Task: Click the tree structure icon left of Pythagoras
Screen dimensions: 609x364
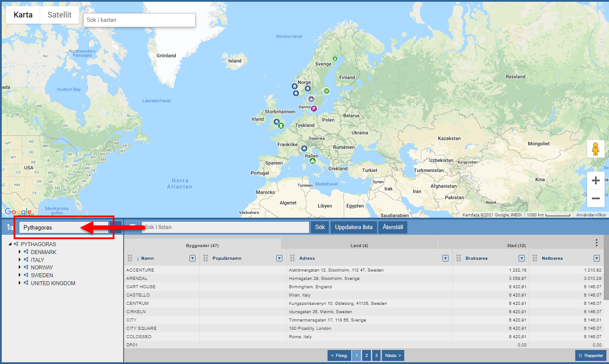Action: pos(10,227)
